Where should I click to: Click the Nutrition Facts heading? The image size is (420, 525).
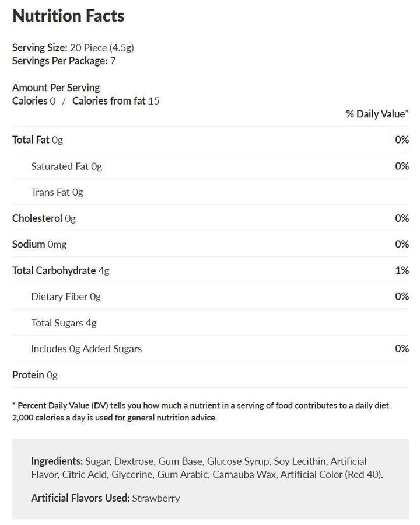tap(68, 16)
